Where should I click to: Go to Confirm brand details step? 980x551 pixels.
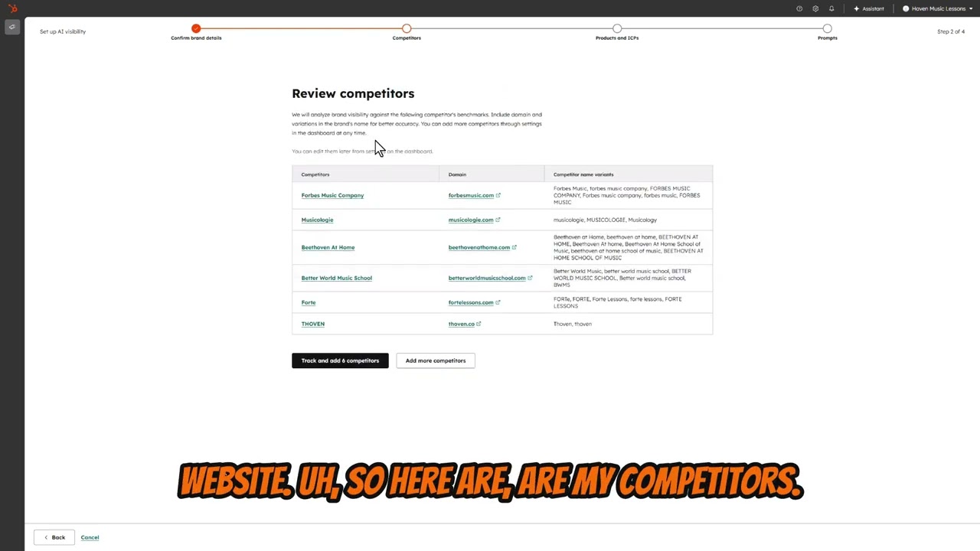(196, 28)
